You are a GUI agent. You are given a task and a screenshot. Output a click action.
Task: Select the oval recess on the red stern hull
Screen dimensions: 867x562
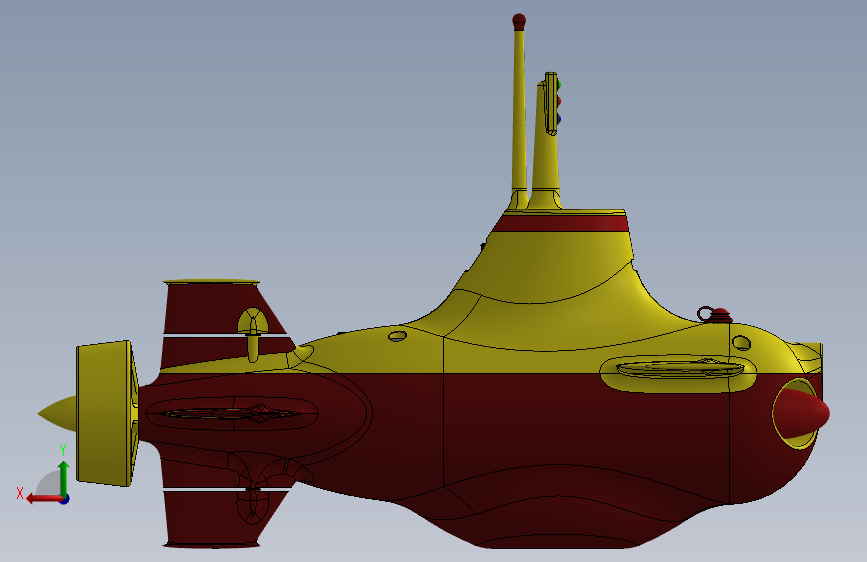click(231, 413)
